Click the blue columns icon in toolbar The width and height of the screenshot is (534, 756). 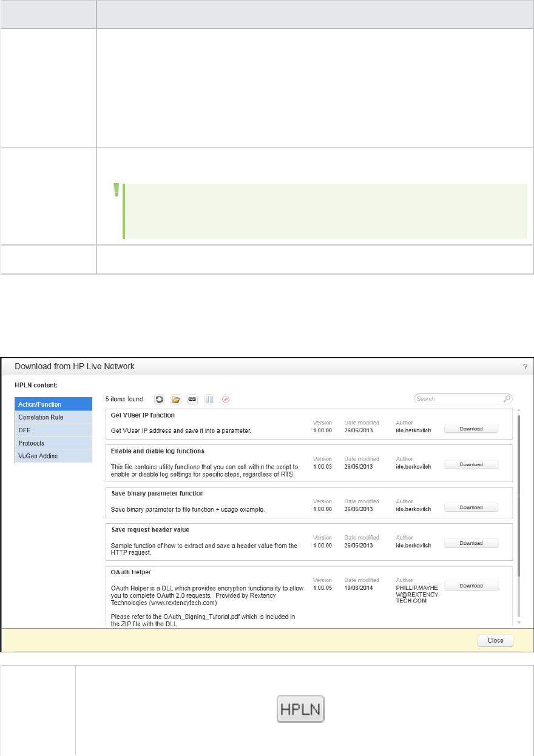209,400
